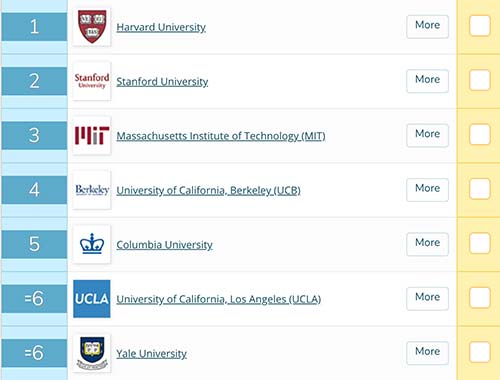Show More info for UC Berkeley

(x=427, y=189)
